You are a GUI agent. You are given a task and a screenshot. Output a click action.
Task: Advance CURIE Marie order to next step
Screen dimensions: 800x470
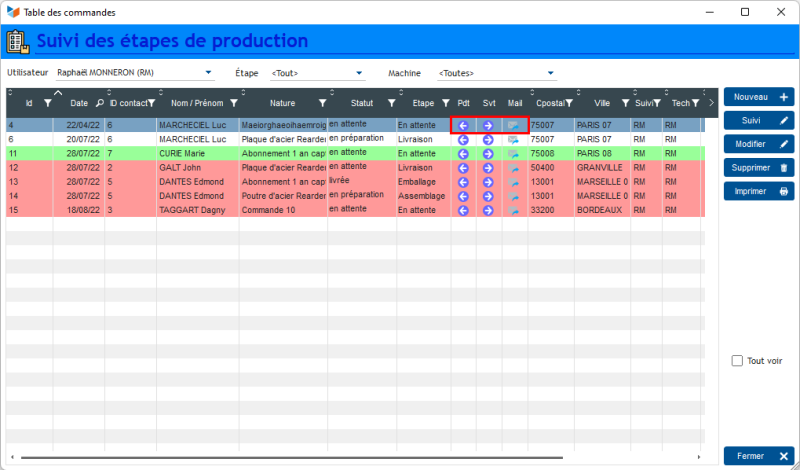[488, 154]
